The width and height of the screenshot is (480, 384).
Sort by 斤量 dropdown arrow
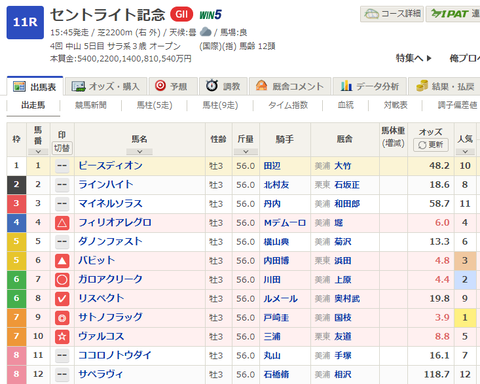click(x=246, y=152)
